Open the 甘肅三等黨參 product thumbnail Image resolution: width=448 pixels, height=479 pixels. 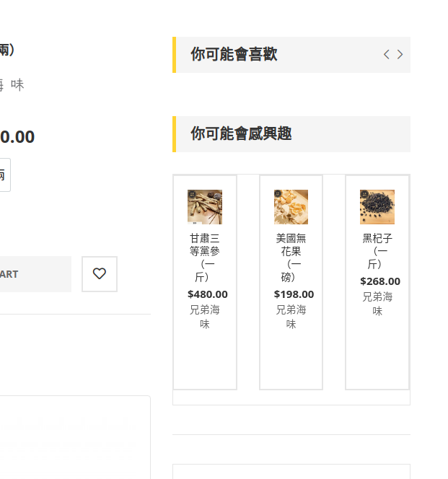pyautogui.click(x=205, y=207)
